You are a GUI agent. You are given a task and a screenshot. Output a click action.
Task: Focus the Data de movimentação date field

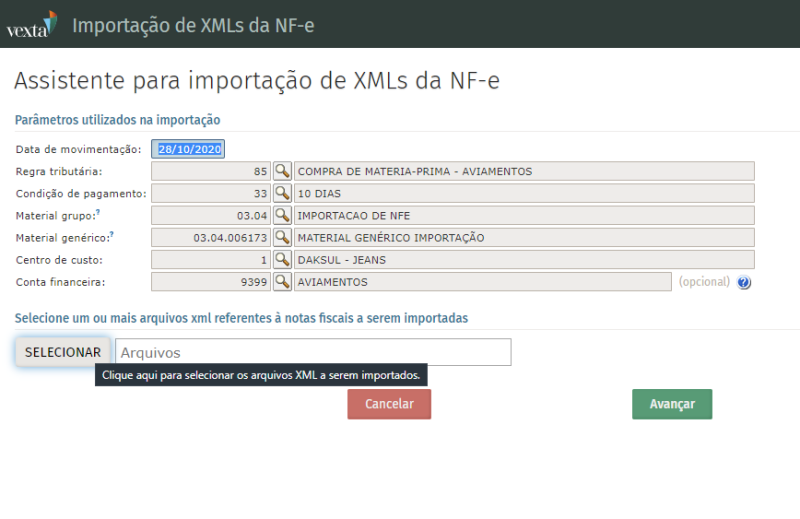pyautogui.click(x=188, y=149)
